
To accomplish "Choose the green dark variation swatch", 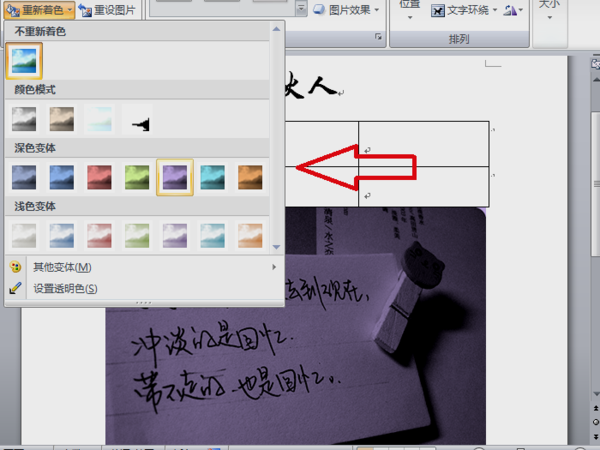I will click(x=137, y=177).
